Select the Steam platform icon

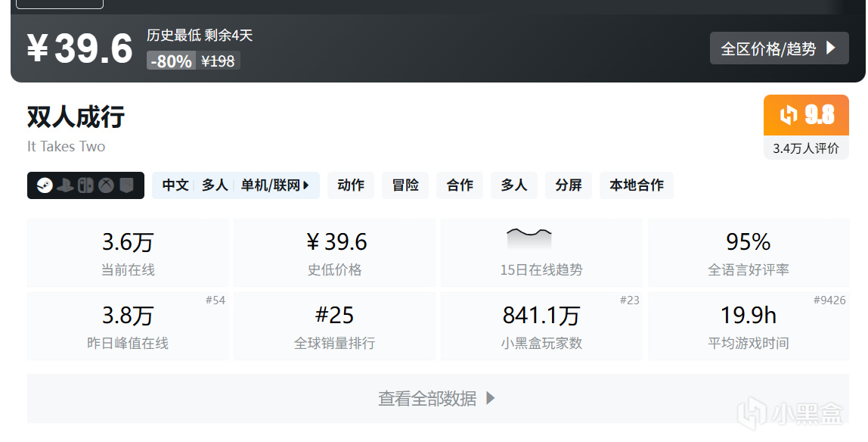point(45,185)
